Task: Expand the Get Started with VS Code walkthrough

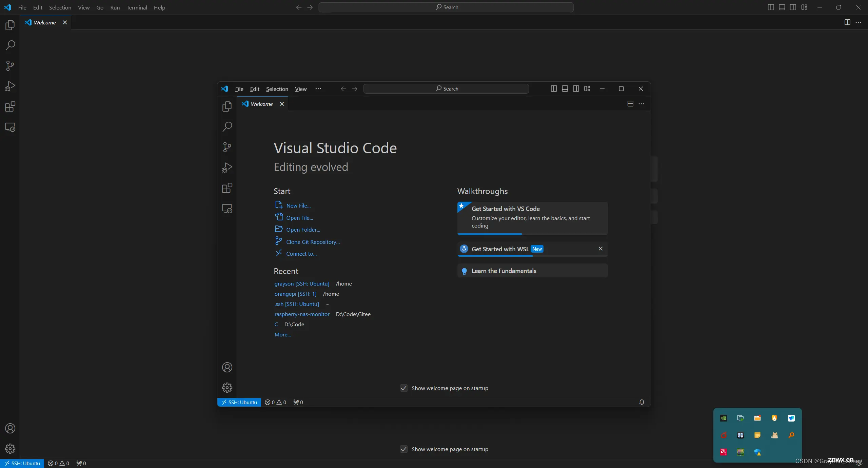Action: click(x=532, y=217)
